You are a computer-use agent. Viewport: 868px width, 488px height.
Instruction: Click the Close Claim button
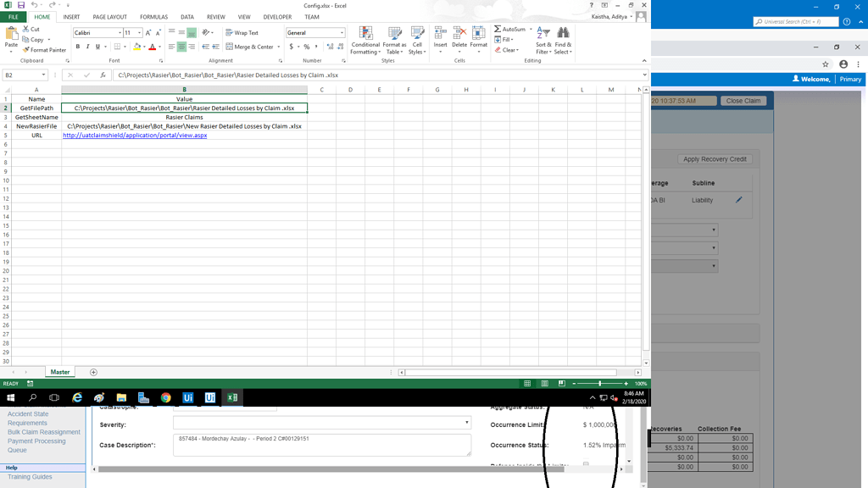pos(743,100)
